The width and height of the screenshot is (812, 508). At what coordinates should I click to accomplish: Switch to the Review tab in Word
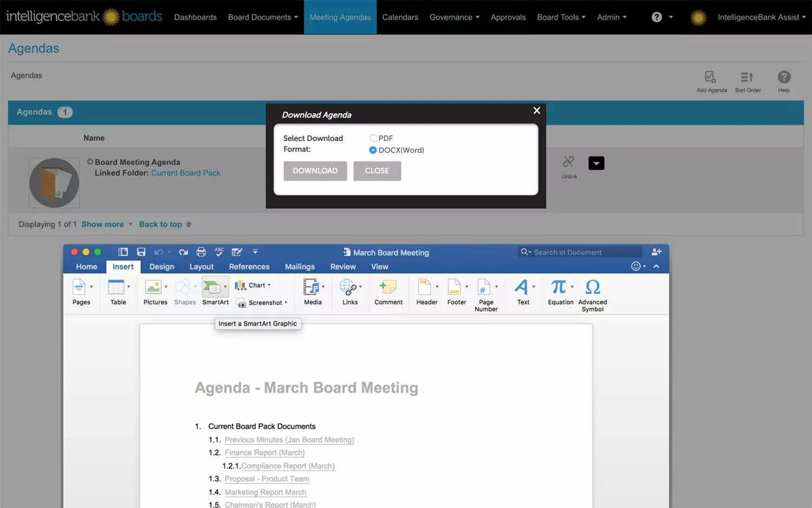point(343,266)
